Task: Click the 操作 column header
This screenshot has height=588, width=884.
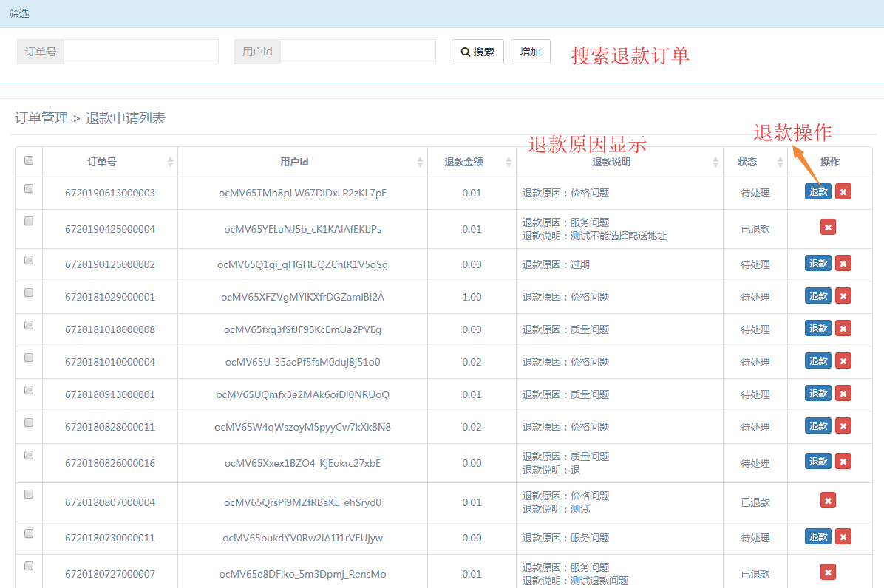Action: click(830, 163)
